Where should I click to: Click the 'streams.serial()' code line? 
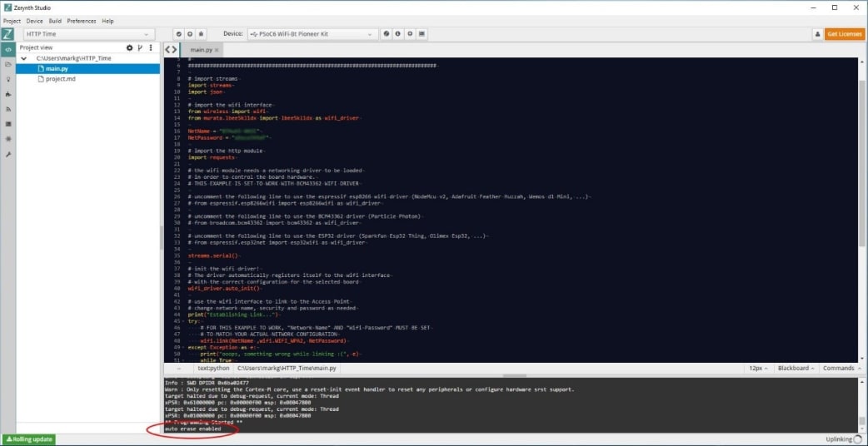(x=215, y=256)
